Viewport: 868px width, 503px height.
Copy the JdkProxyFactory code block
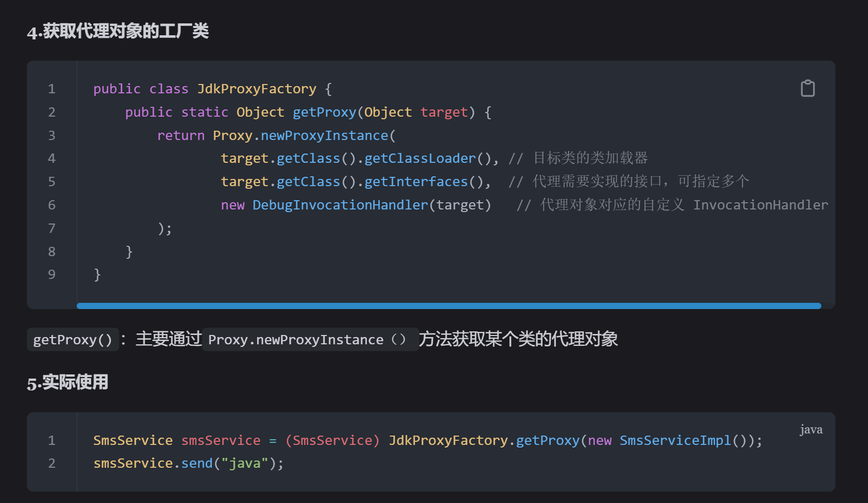(x=807, y=89)
